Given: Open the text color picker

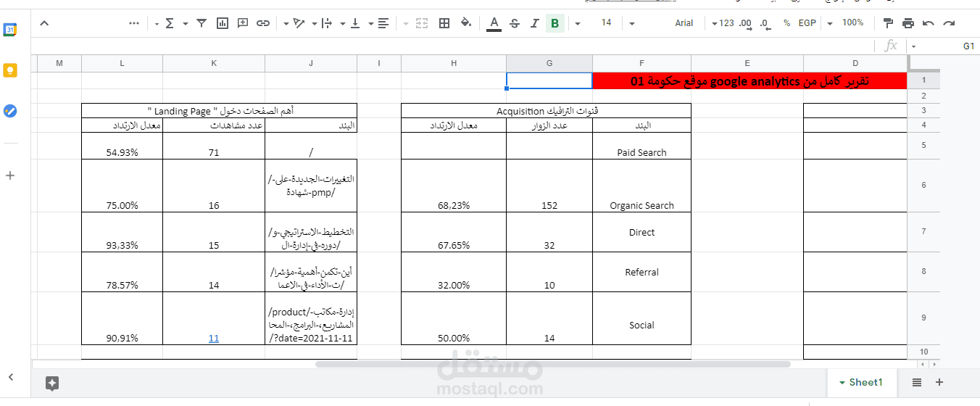Looking at the screenshot, I should click(x=494, y=23).
